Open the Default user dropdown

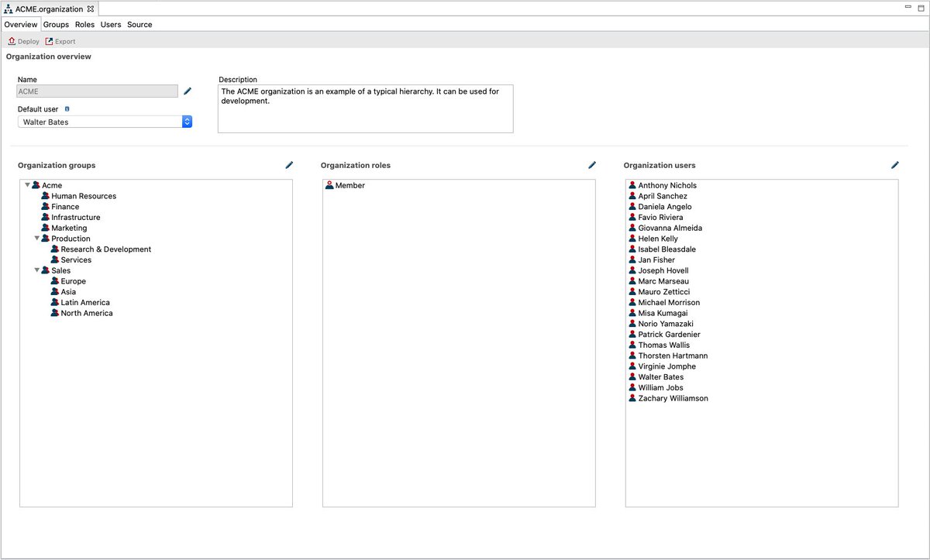(x=186, y=121)
